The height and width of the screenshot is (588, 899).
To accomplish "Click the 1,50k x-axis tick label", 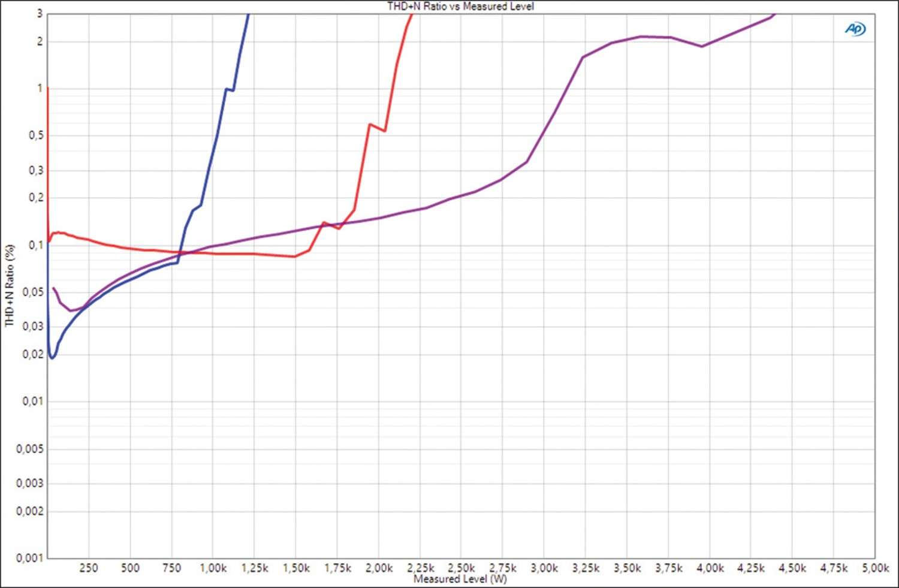I will (x=295, y=568).
